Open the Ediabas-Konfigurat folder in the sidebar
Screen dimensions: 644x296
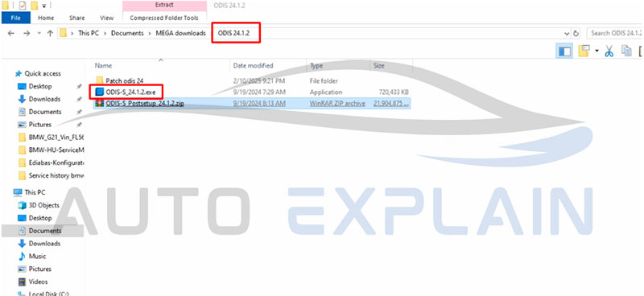[56, 163]
